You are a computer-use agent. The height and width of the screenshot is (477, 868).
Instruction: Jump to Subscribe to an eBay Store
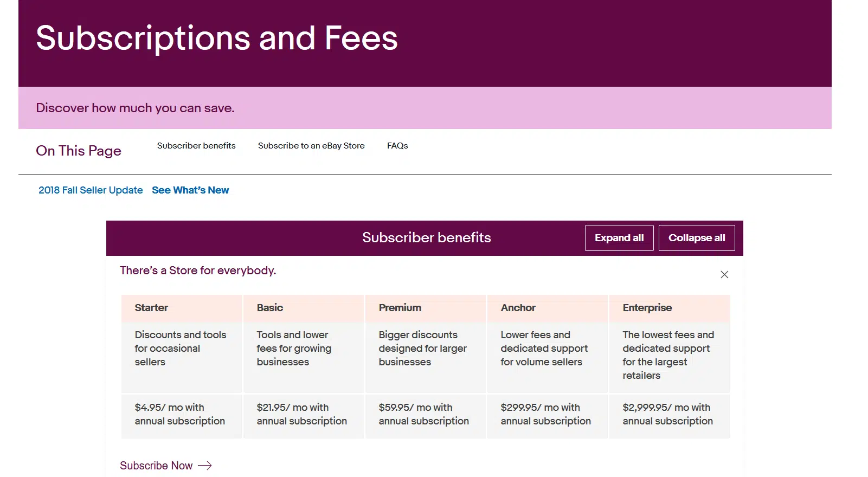[x=311, y=146]
